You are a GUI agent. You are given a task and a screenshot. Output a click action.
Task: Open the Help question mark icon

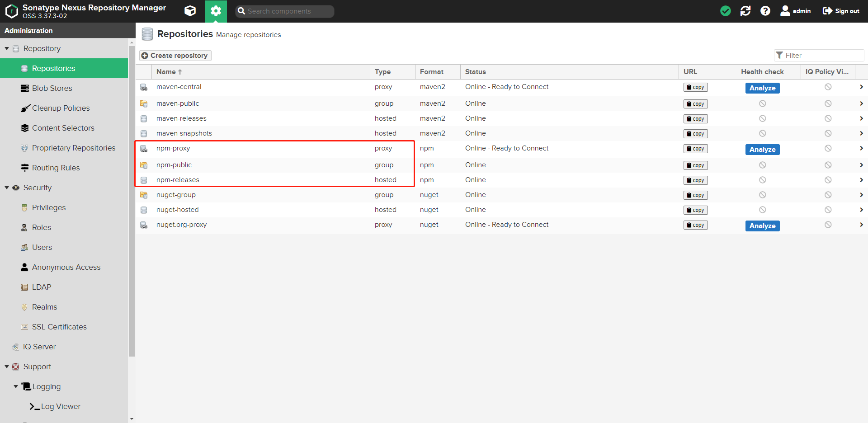pos(765,11)
